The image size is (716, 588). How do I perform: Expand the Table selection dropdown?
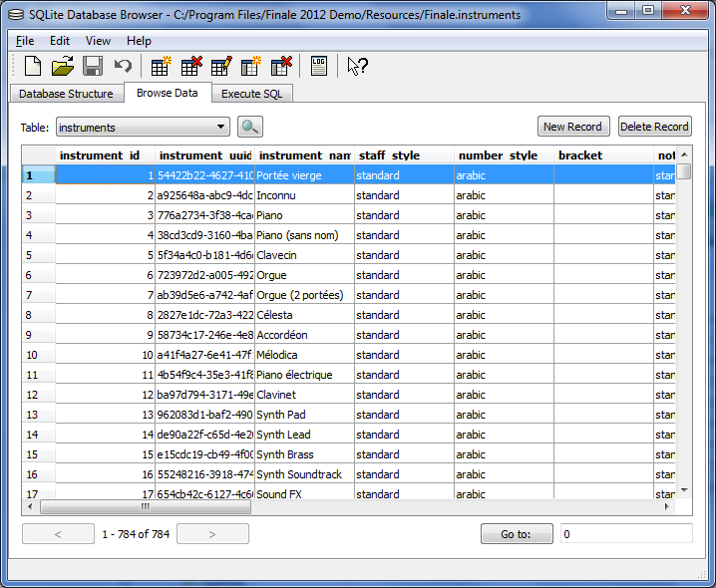point(221,128)
